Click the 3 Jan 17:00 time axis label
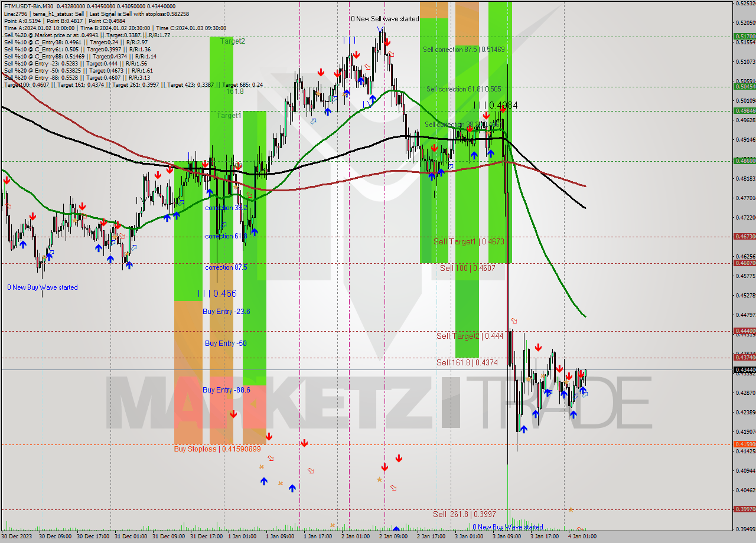The image size is (756, 543). coord(544,537)
